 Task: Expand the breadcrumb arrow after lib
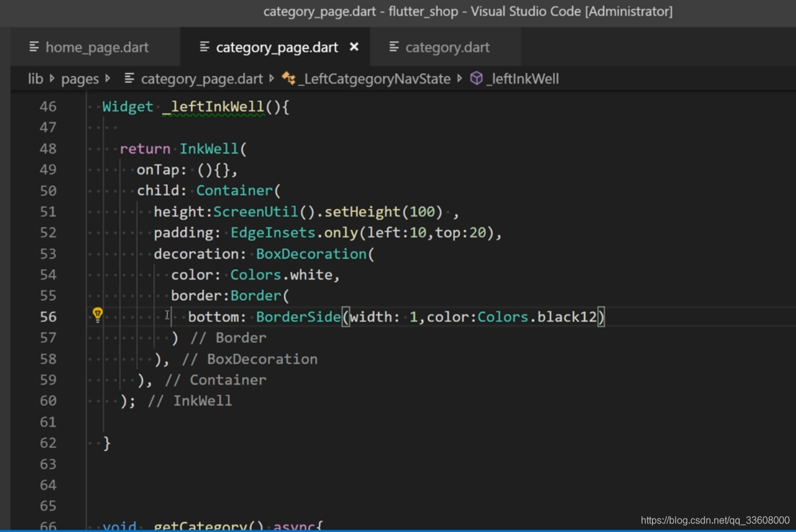pyautogui.click(x=52, y=79)
